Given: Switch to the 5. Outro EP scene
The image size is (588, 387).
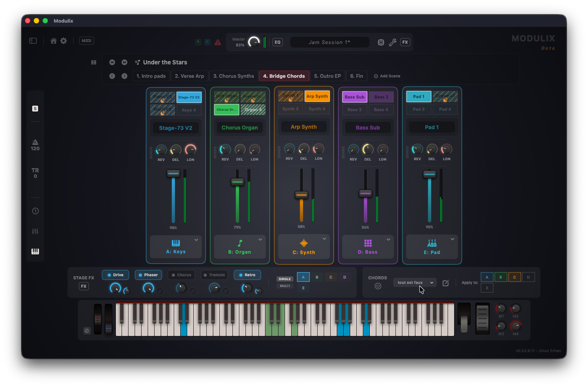Looking at the screenshot, I should click(328, 76).
